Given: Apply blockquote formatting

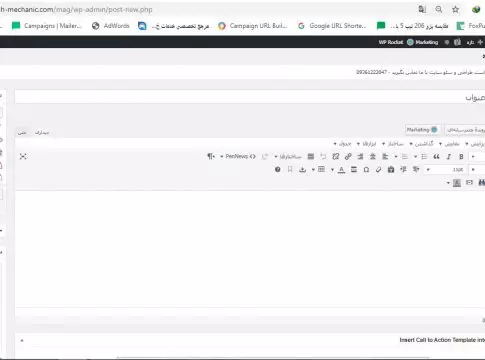Looking at the screenshot, I should (436, 157).
